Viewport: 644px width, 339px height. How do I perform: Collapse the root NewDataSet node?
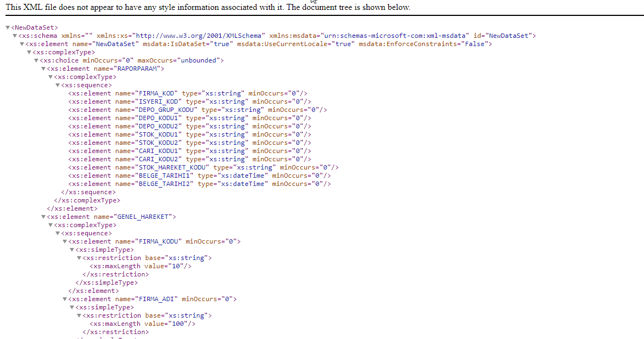coord(7,27)
